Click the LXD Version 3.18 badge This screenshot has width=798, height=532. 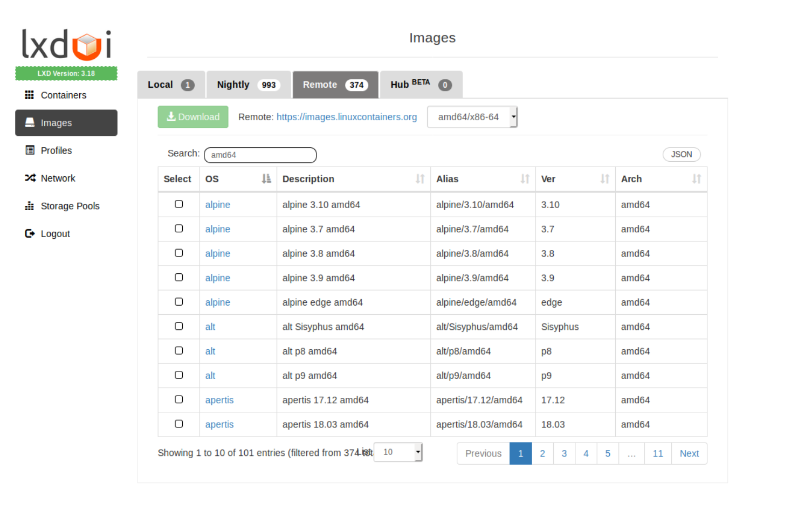pos(66,73)
